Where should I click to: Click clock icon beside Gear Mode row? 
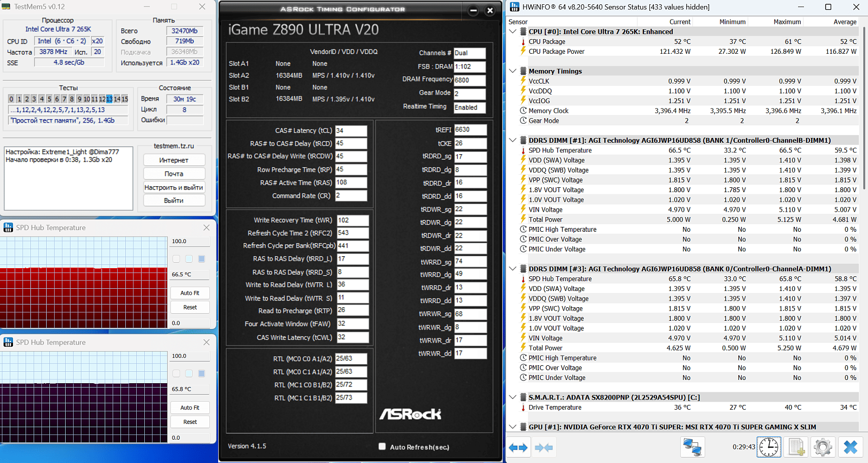click(x=523, y=120)
